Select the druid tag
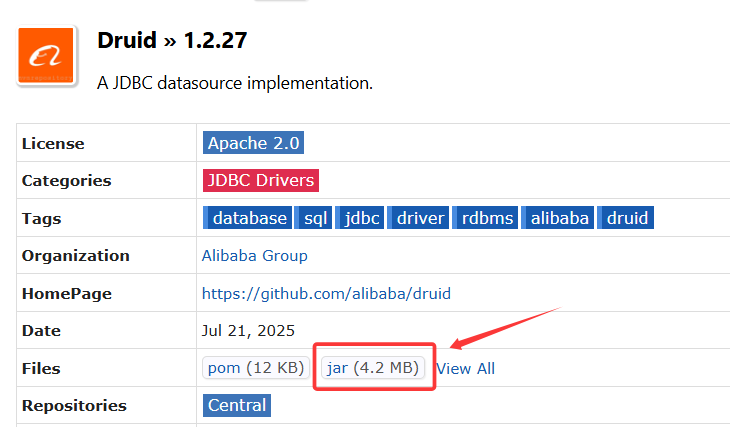730x427 pixels. 625,218
